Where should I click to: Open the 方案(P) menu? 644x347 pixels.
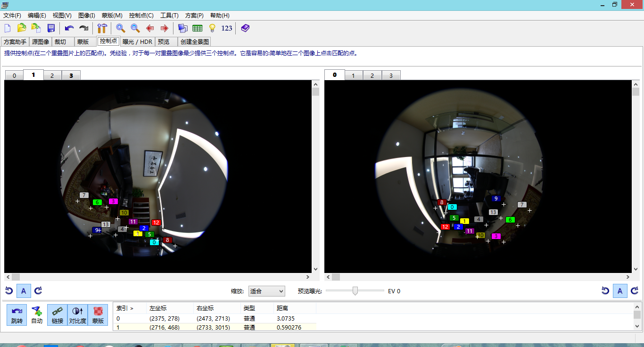[x=194, y=16]
